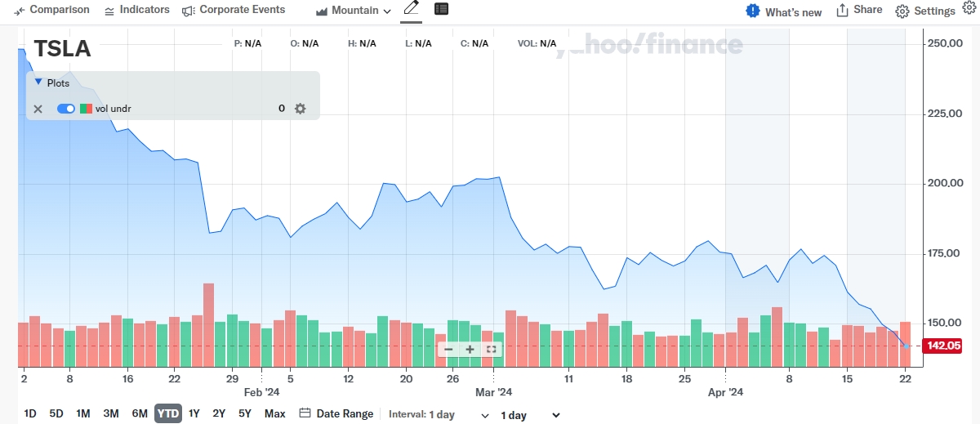Image resolution: width=980 pixels, height=424 pixels.
Task: Open the data table view icon
Action: 441,9
